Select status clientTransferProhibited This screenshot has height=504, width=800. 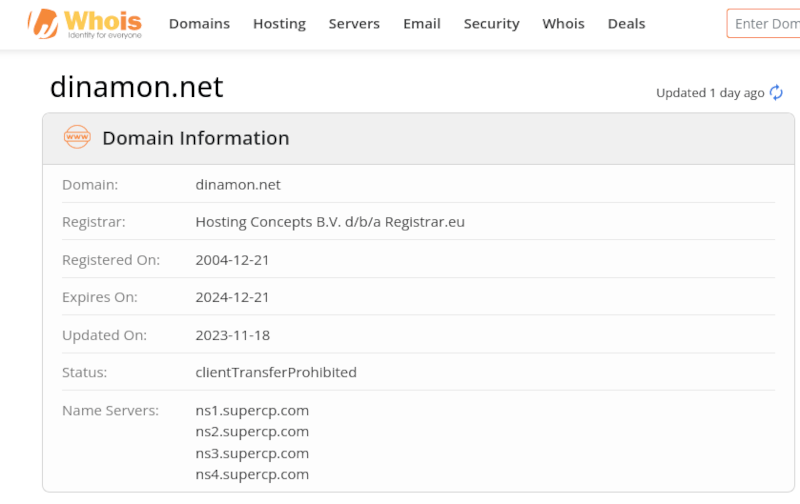(276, 372)
